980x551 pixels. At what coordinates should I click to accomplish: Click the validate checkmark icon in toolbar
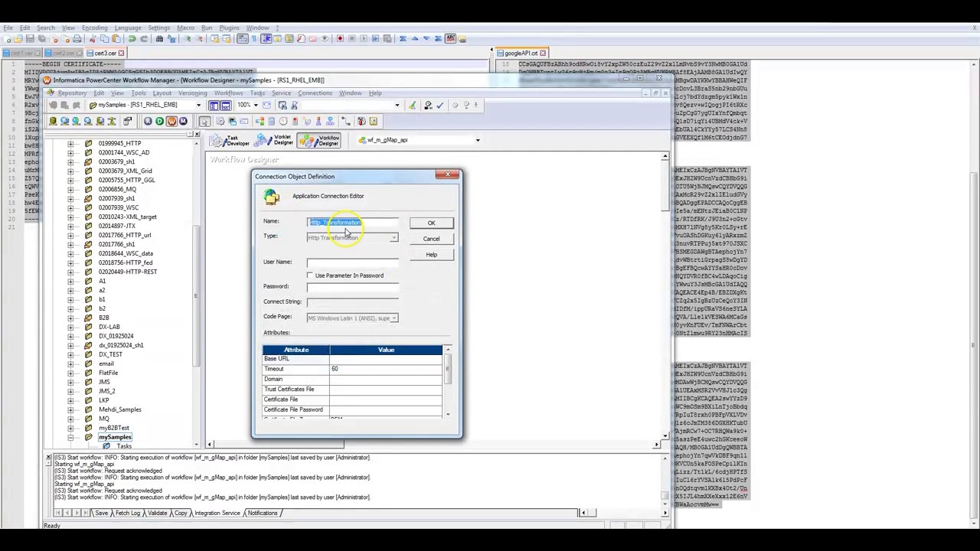440,105
